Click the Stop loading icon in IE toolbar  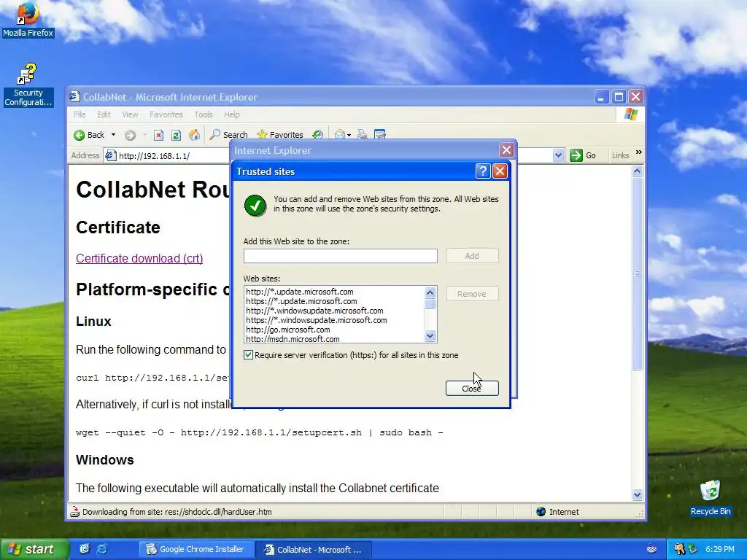point(158,135)
